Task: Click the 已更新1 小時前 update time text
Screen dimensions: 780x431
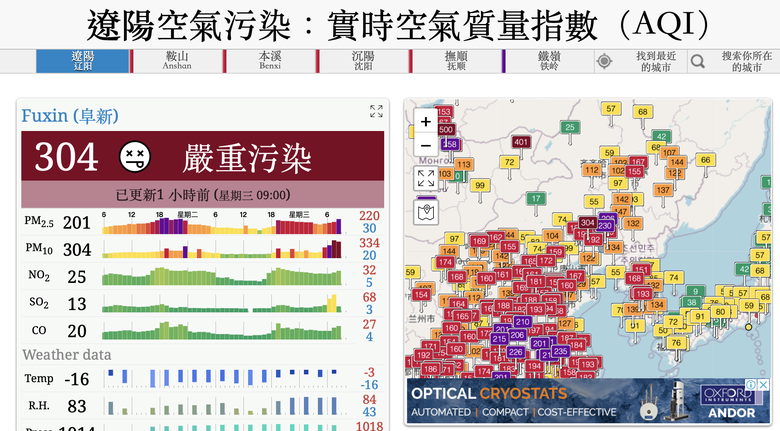Action: point(203,195)
